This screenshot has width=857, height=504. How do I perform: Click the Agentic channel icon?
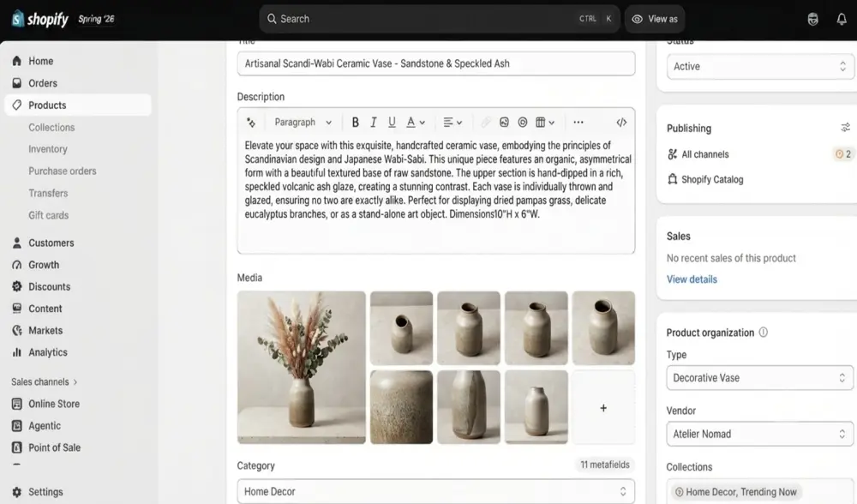tap(17, 426)
